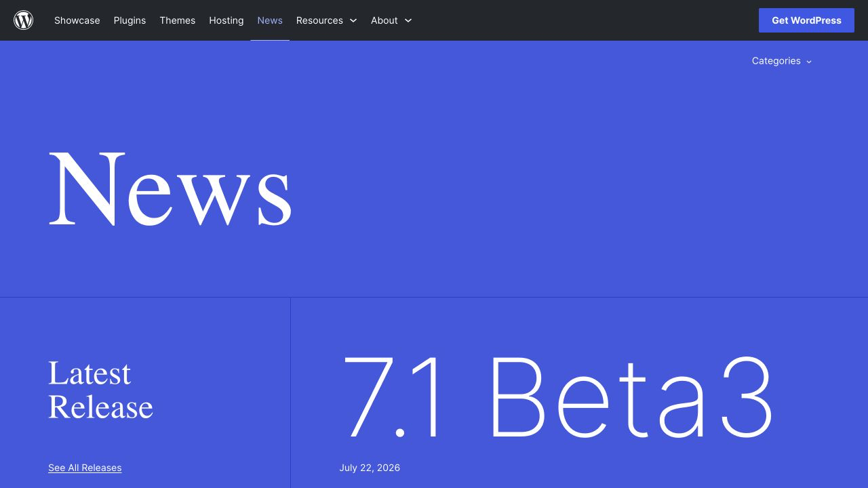The width and height of the screenshot is (868, 488).
Task: Click the WordPress logo icon
Action: [x=24, y=20]
